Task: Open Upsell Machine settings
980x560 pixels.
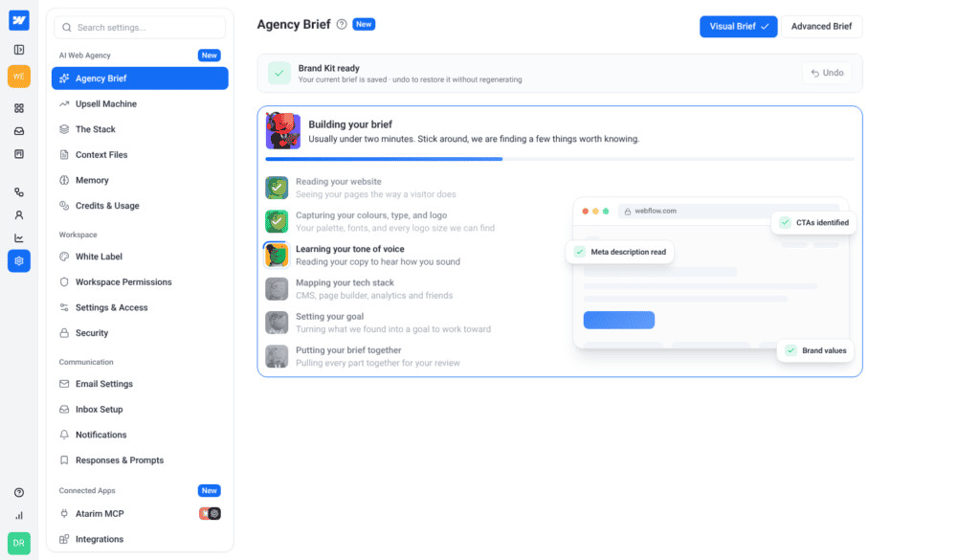Action: (140, 103)
